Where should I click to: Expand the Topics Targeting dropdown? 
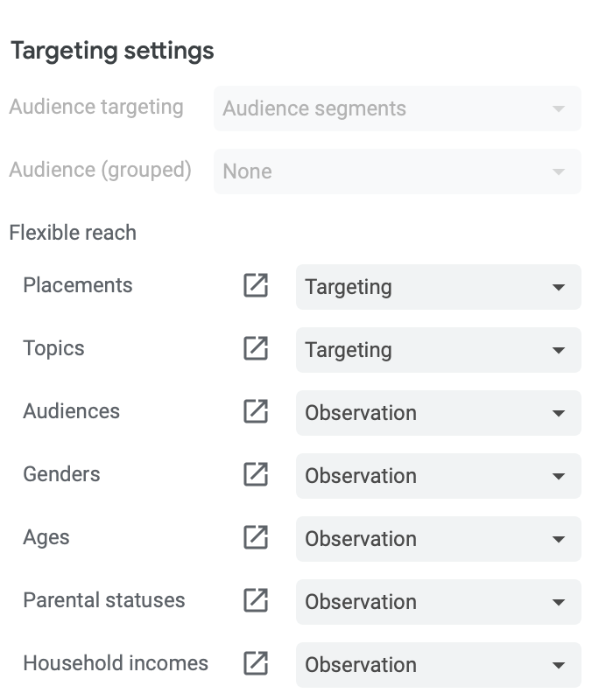point(438,350)
